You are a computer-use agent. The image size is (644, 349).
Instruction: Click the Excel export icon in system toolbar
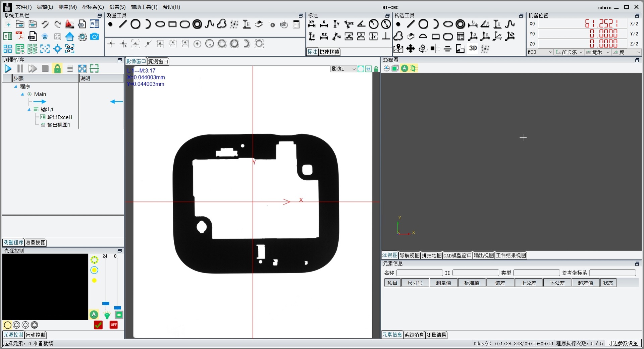(7, 37)
